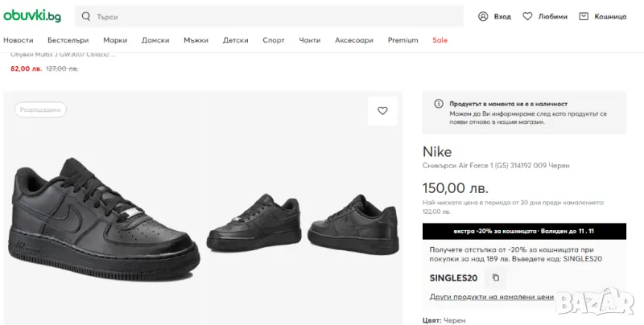Copy the SINGLES20 promo code

(x=496, y=278)
